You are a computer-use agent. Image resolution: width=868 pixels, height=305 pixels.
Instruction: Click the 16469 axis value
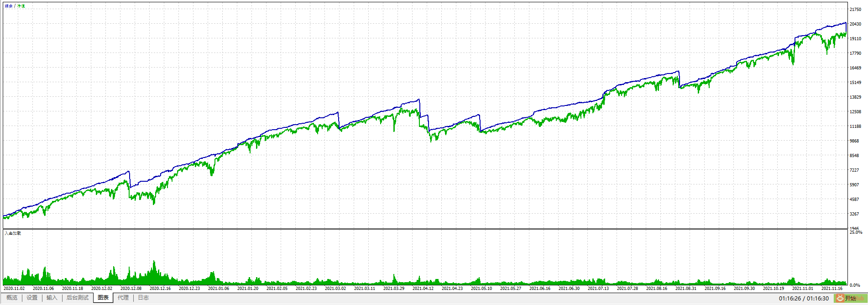[855, 68]
